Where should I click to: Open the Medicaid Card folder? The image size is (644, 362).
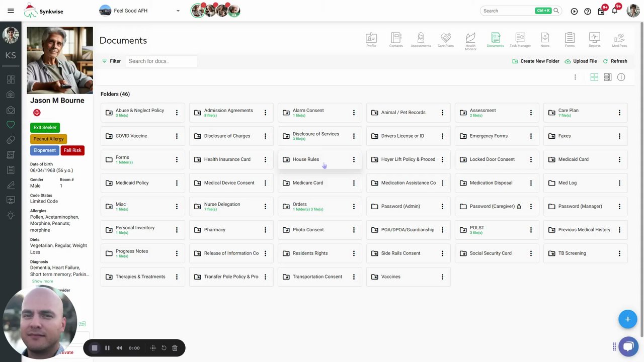[585, 159]
